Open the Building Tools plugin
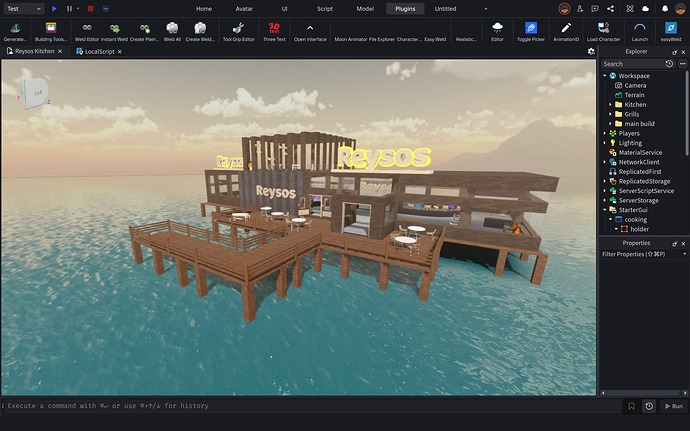 click(51, 32)
